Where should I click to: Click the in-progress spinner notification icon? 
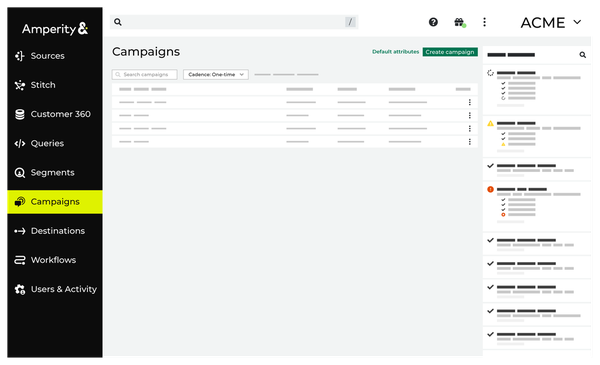(490, 73)
